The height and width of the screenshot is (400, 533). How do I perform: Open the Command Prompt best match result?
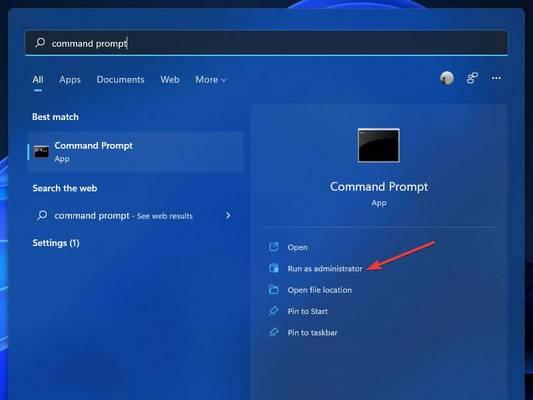tap(136, 152)
